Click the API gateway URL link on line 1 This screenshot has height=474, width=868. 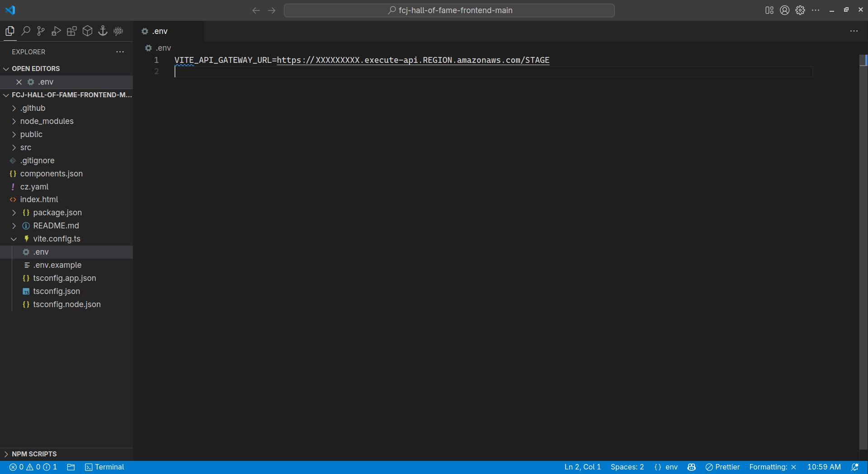click(x=413, y=60)
